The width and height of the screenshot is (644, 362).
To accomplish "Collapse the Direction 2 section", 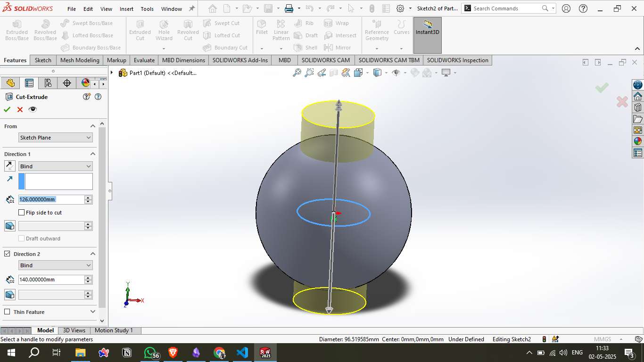I will (x=93, y=254).
